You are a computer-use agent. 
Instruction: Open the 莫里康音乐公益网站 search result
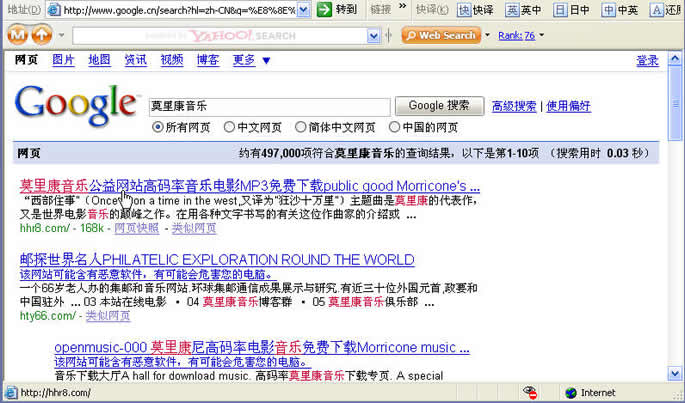[250, 186]
